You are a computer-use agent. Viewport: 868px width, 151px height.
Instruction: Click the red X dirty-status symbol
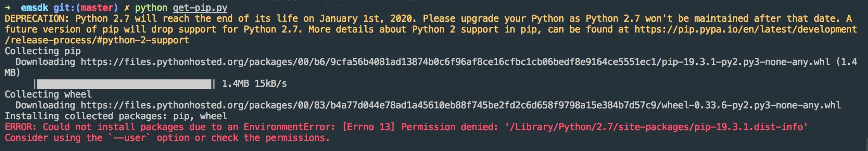127,8
